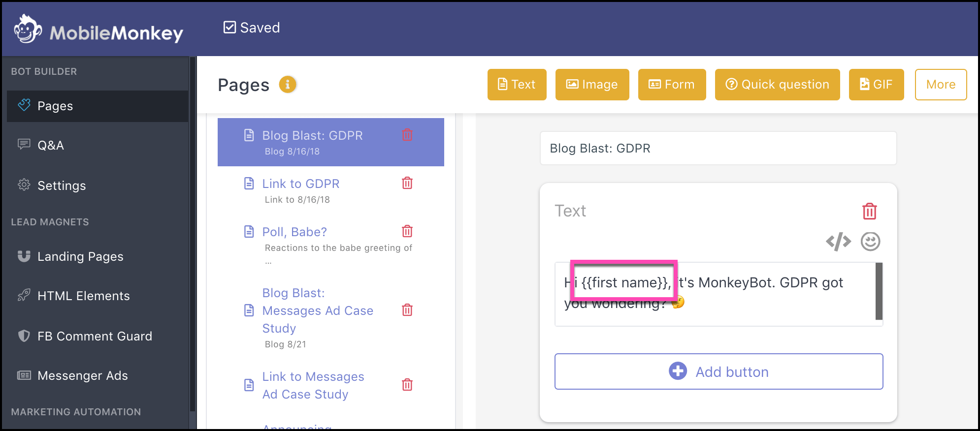The height and width of the screenshot is (431, 980).
Task: Select the Link to GDPR page
Action: [x=301, y=184]
